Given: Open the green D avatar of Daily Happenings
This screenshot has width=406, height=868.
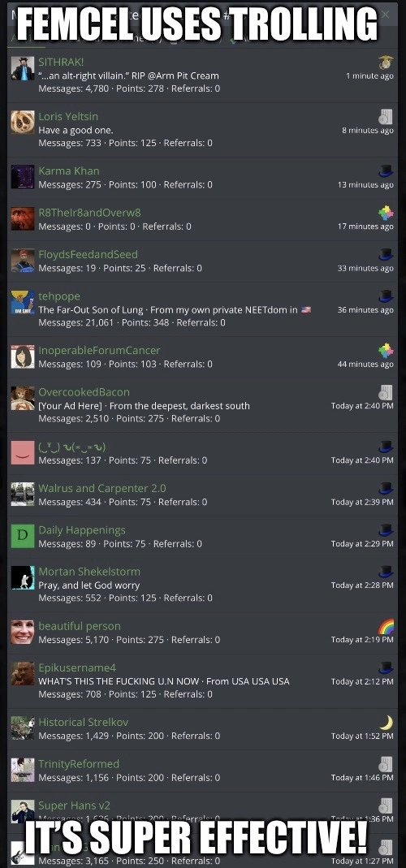Looking at the screenshot, I should [23, 535].
